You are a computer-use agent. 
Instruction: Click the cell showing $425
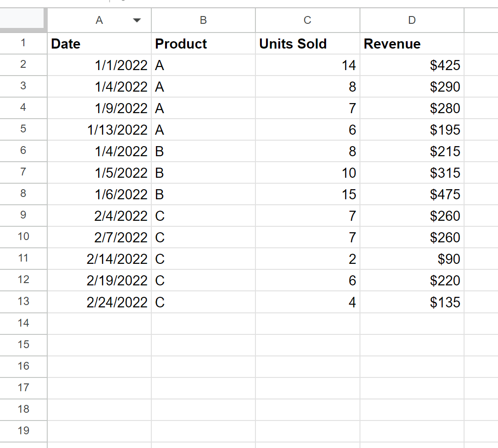[411, 65]
